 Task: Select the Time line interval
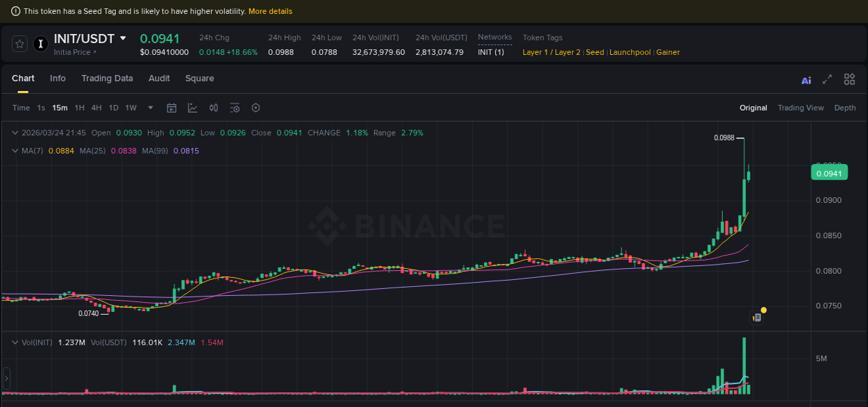(x=22, y=108)
